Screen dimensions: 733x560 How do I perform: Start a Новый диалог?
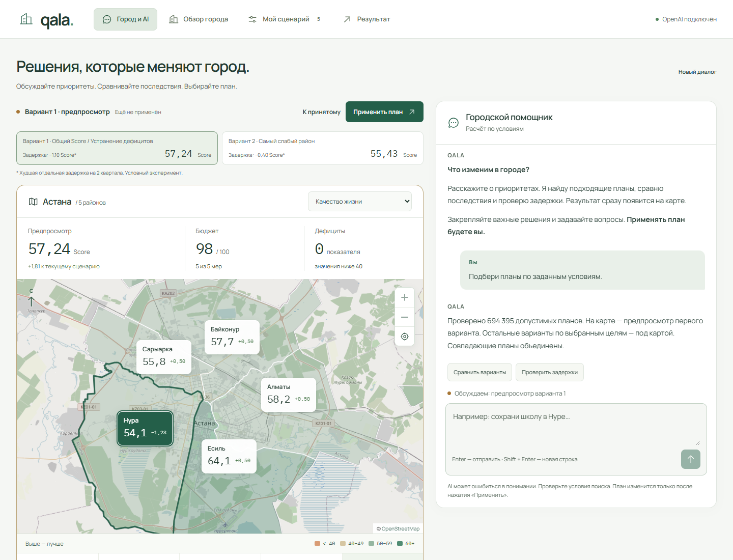(x=697, y=72)
